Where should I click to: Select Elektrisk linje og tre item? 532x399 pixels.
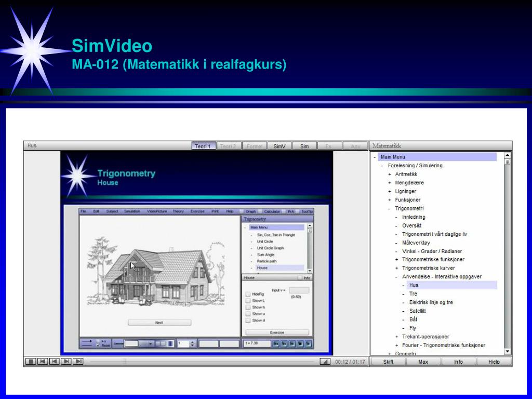click(x=431, y=302)
